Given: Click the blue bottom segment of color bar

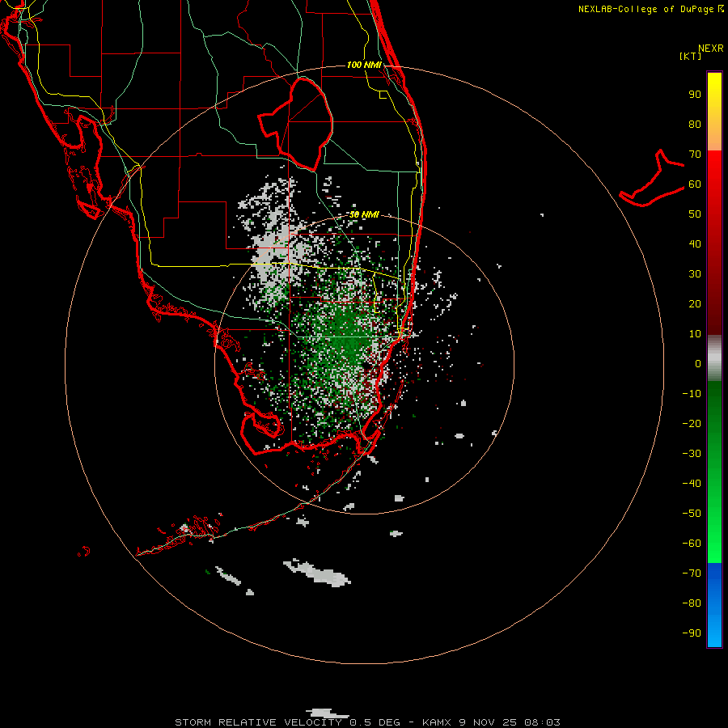Looking at the screenshot, I should [x=714, y=605].
